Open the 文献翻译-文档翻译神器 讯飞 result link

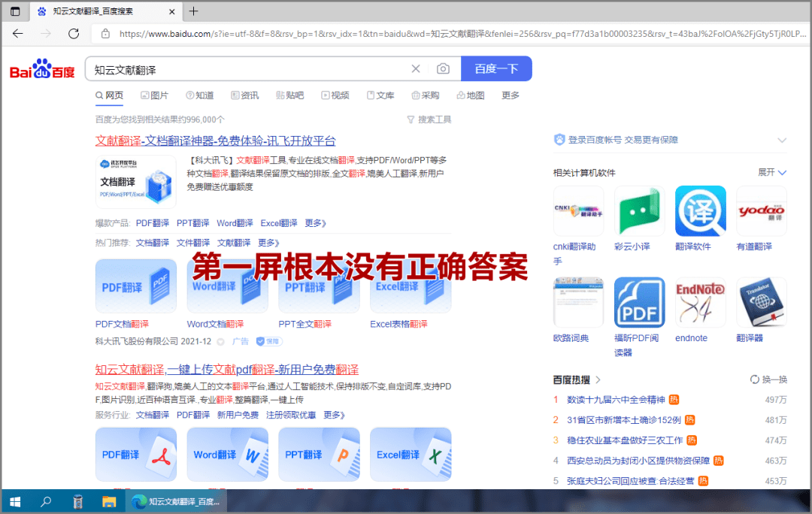click(216, 141)
